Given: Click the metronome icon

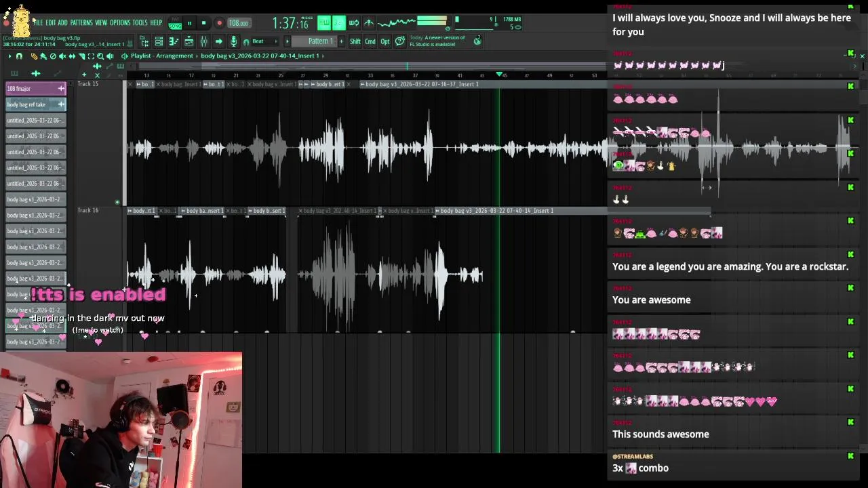Looking at the screenshot, I should pyautogui.click(x=368, y=22).
